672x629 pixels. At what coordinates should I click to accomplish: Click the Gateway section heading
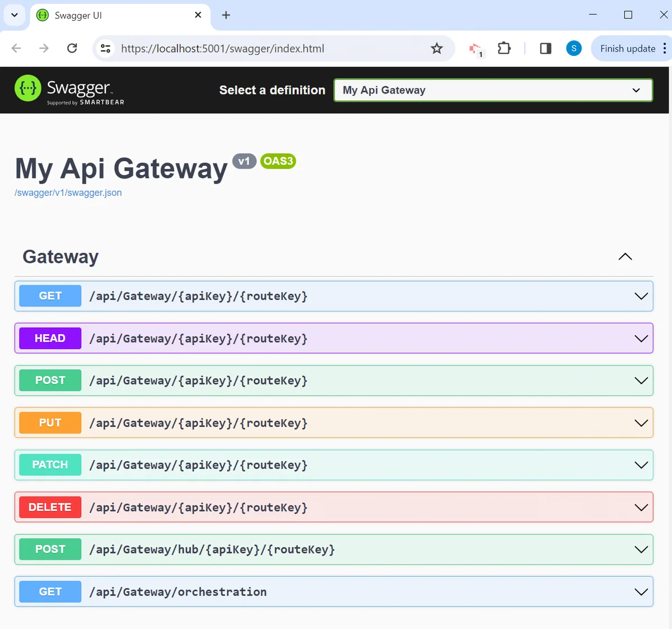[60, 256]
